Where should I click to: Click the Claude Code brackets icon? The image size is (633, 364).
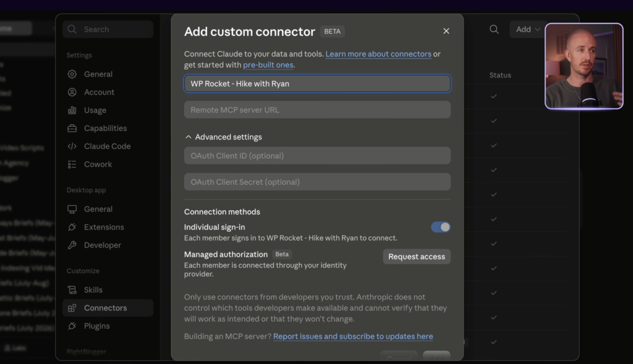[x=72, y=146]
